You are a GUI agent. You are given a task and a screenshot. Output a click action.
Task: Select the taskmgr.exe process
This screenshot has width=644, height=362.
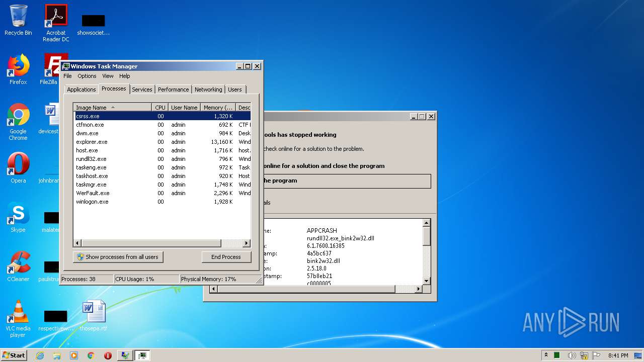pyautogui.click(x=162, y=185)
